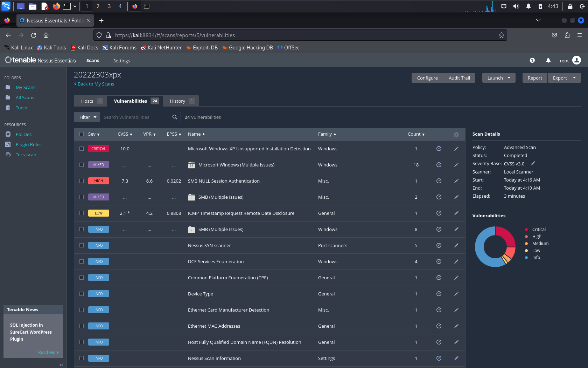588x368 pixels.
Task: Click the circle check on DCE Services Enumeration row
Action: click(439, 261)
